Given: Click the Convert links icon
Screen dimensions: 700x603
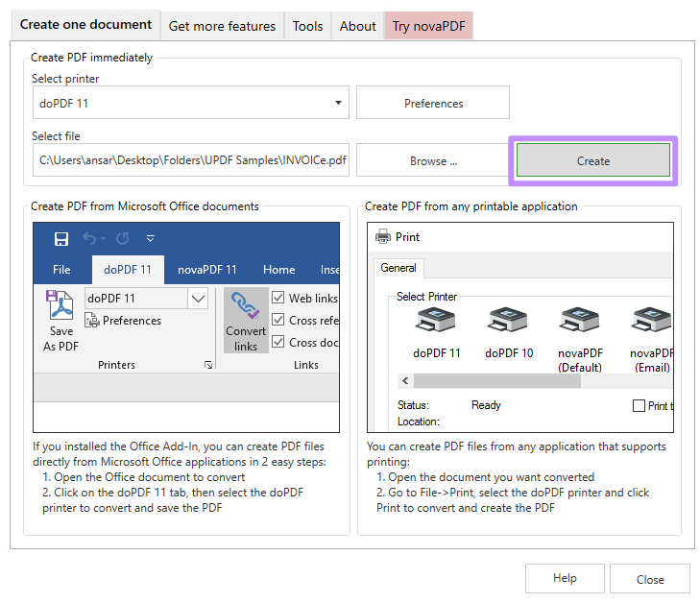Looking at the screenshot, I should click(245, 305).
